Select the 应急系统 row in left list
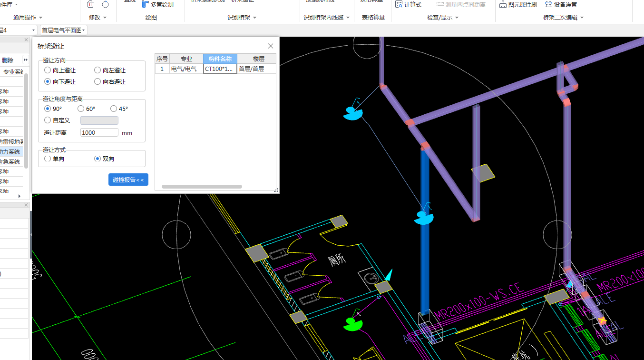This screenshot has height=360, width=644. coord(10,161)
